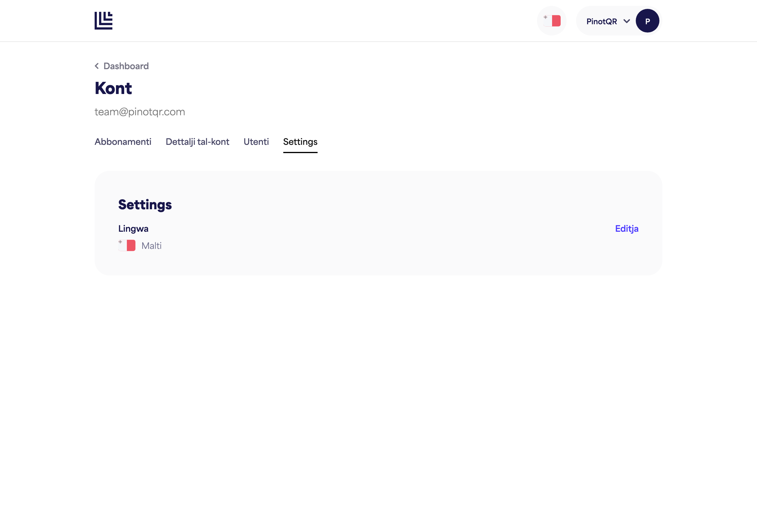
Task: Select the Utenti tab
Action: point(256,142)
